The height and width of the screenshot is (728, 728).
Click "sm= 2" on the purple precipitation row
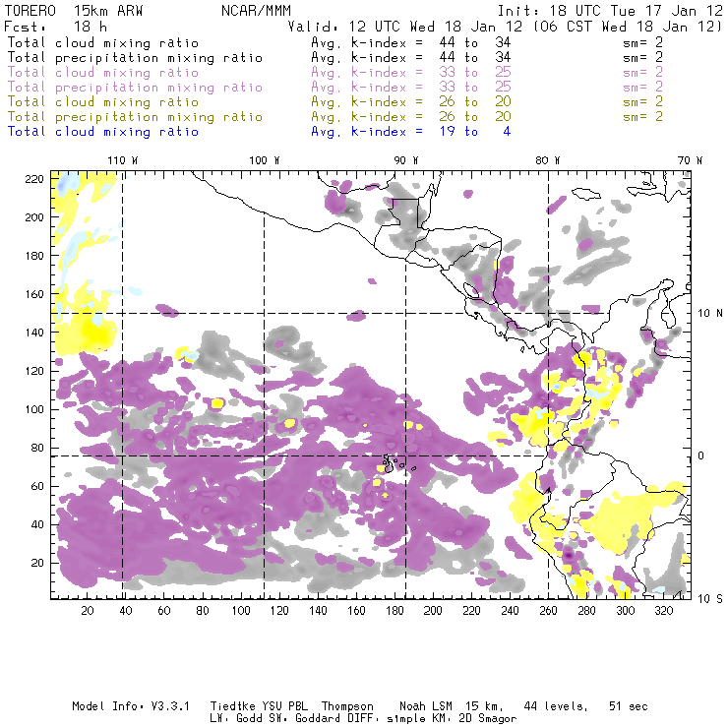point(643,88)
